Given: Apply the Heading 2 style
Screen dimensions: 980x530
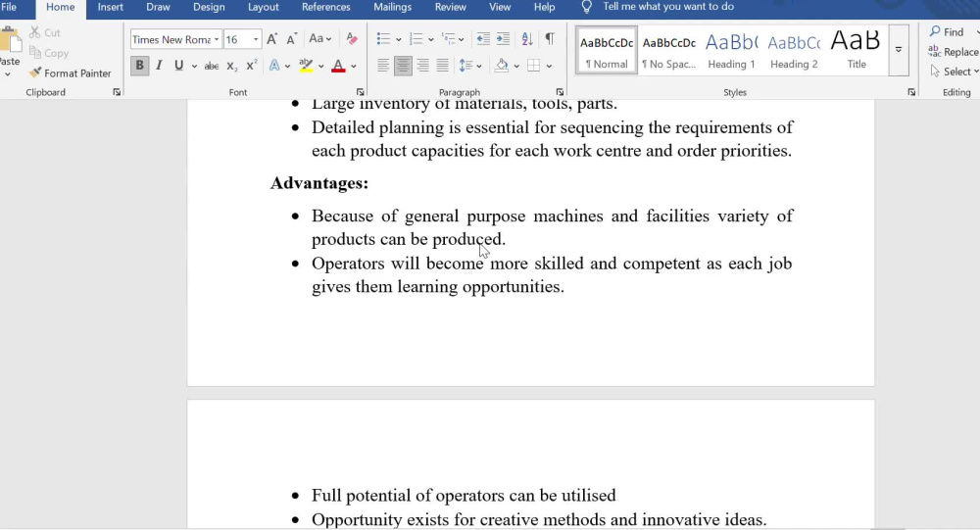Looking at the screenshot, I should (794, 51).
